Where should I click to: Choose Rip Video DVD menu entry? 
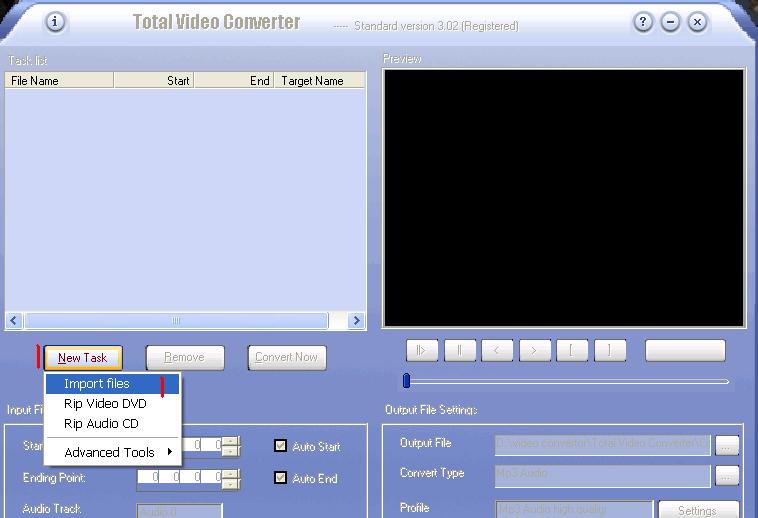(x=112, y=403)
